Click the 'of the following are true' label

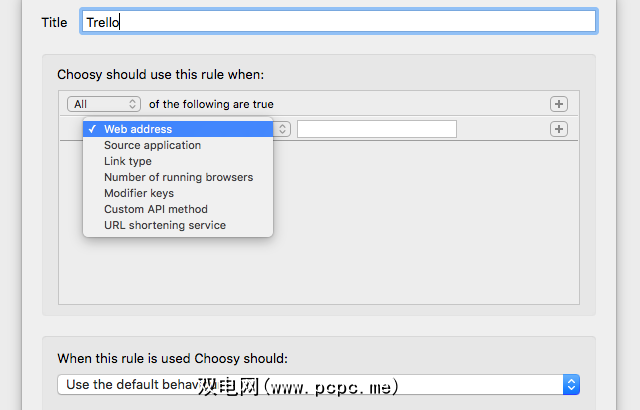point(211,104)
